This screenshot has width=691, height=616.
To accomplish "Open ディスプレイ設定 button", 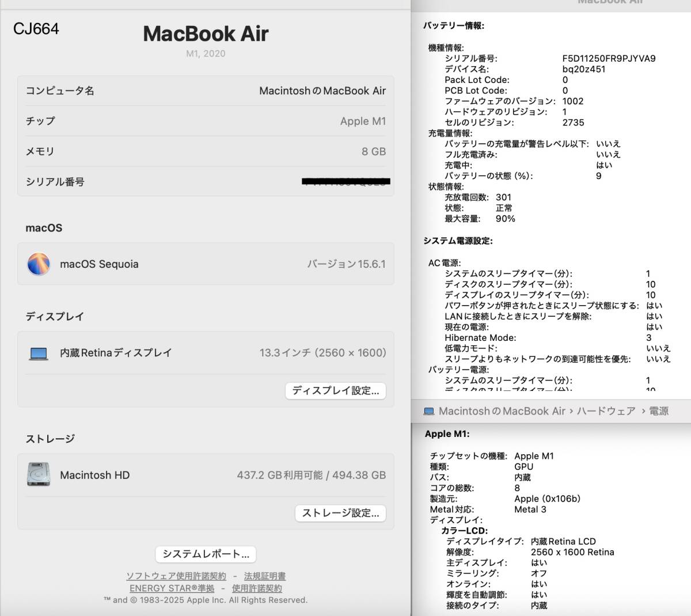I will (336, 391).
